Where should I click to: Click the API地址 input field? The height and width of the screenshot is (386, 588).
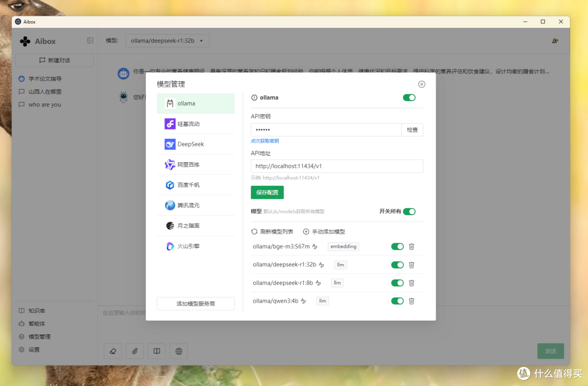pos(337,166)
